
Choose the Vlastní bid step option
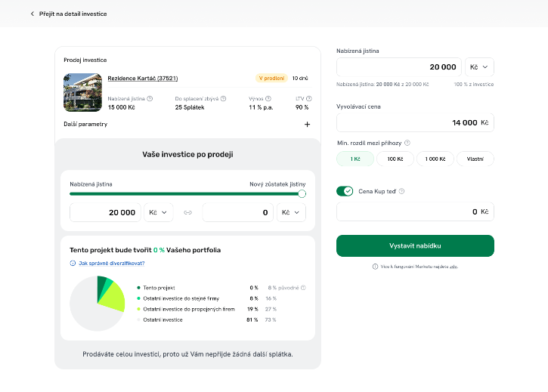tap(475, 159)
